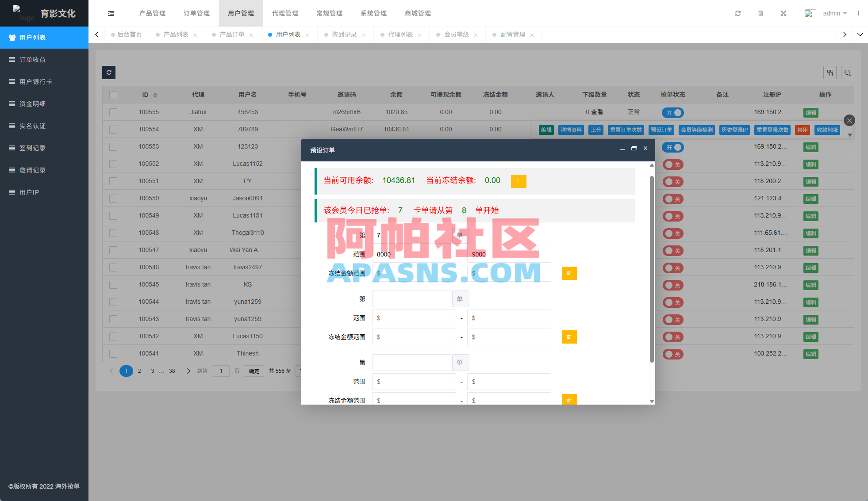The image size is (868, 501).
Task: Open 用户IP from the left sidebar
Action: click(29, 192)
